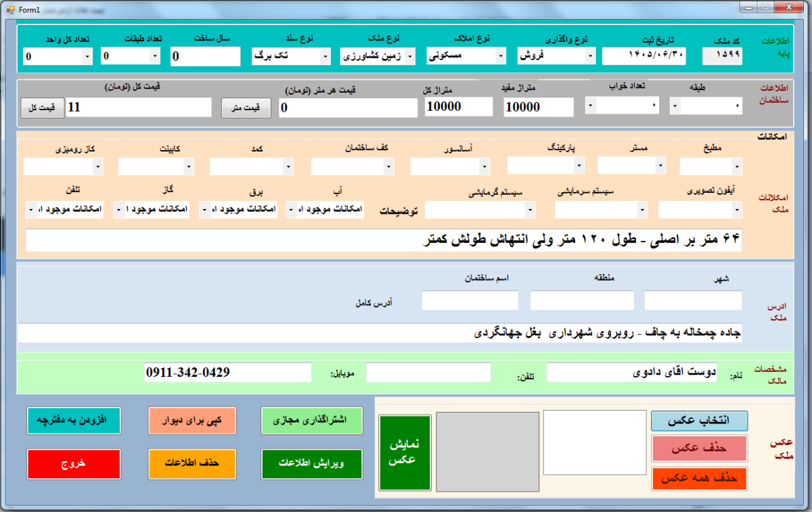Viewport: 812px width, 512px height.
Task: Open the برق utilities dropdown
Action: [204, 210]
